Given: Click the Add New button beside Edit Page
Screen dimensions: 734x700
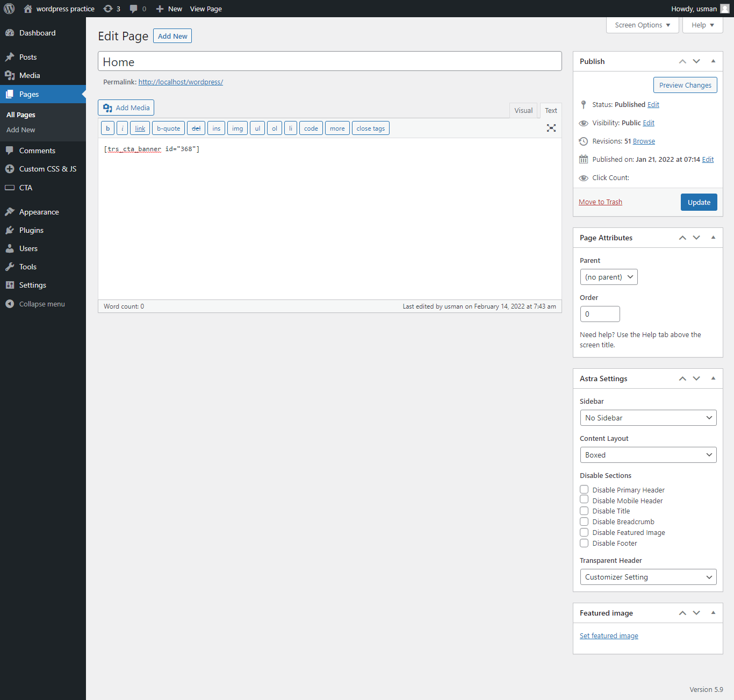Looking at the screenshot, I should click(x=172, y=36).
